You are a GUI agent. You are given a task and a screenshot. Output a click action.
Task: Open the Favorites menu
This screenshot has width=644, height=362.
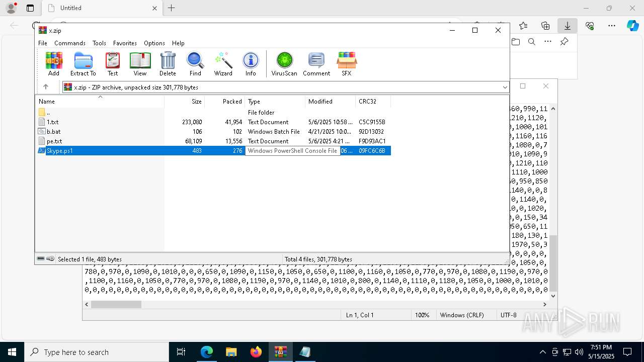(x=125, y=43)
